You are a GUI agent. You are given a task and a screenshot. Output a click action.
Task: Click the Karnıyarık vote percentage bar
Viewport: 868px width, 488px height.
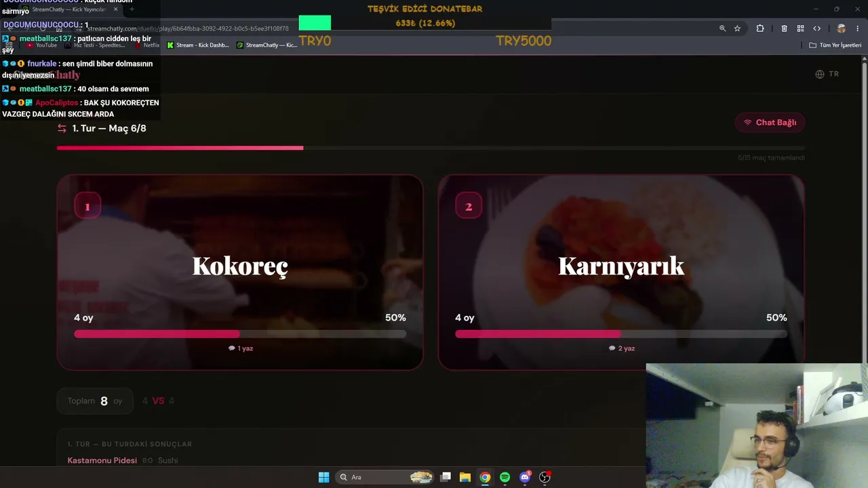pyautogui.click(x=621, y=333)
